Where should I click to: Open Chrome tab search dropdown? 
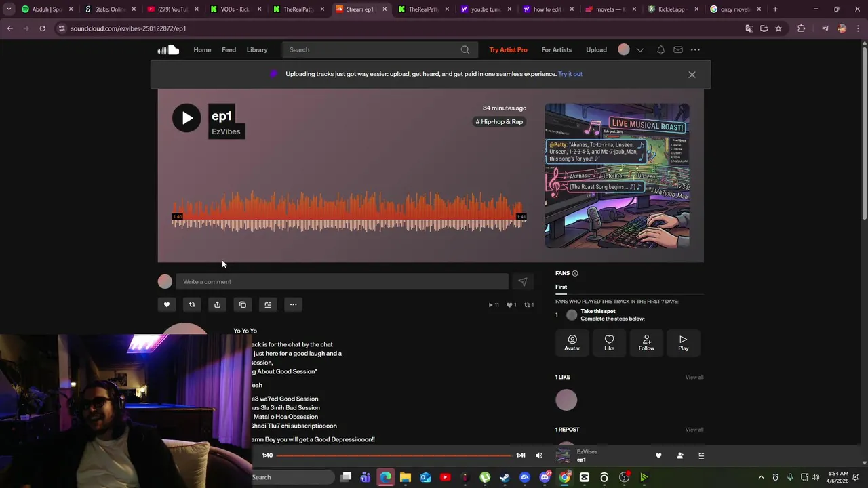[x=9, y=9]
